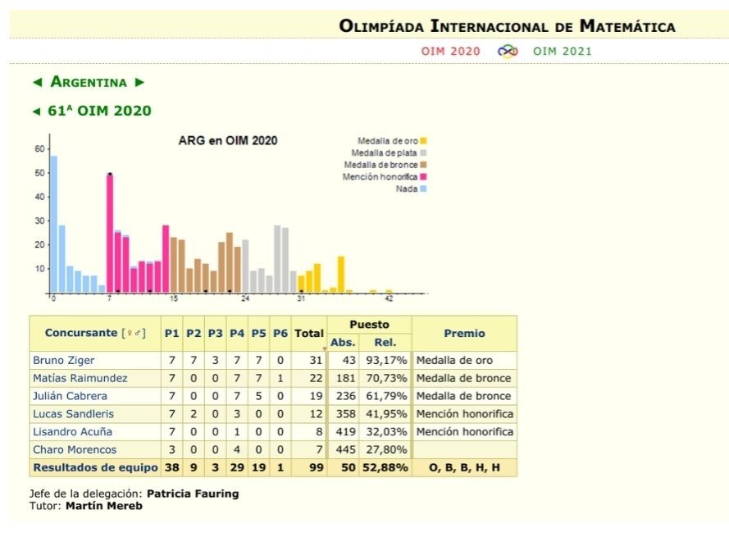This screenshot has width=729, height=560.
Task: Click team awards summary O, B, B, H, H
Action: click(x=464, y=467)
